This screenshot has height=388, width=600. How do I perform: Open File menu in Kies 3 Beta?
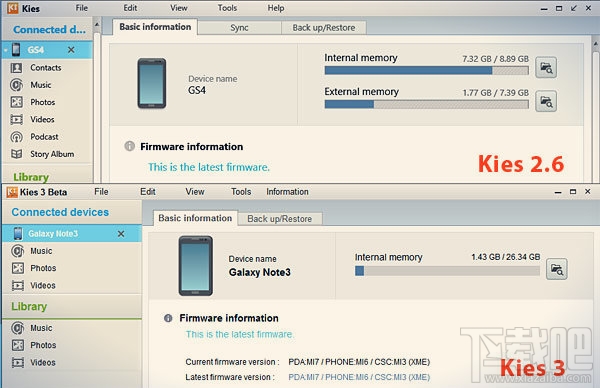coord(101,192)
